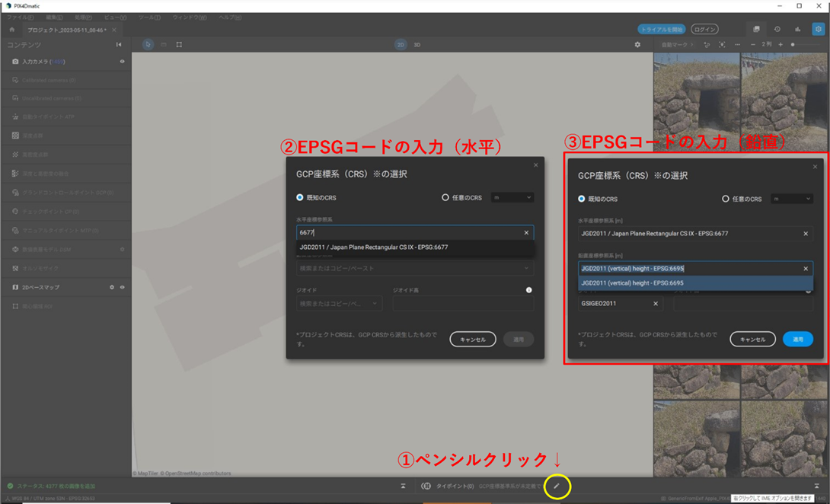Click the blue 適用 button in right dialog
The height and width of the screenshot is (504, 830).
[798, 340]
